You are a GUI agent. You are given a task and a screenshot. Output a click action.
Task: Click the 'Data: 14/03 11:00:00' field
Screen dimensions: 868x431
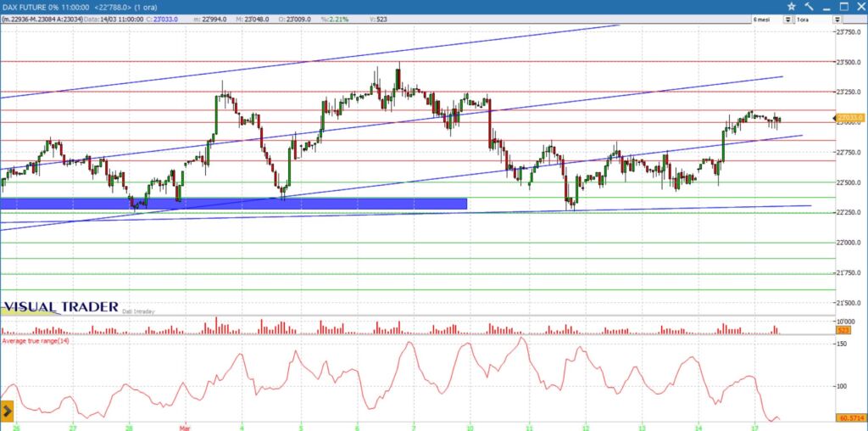(114, 20)
